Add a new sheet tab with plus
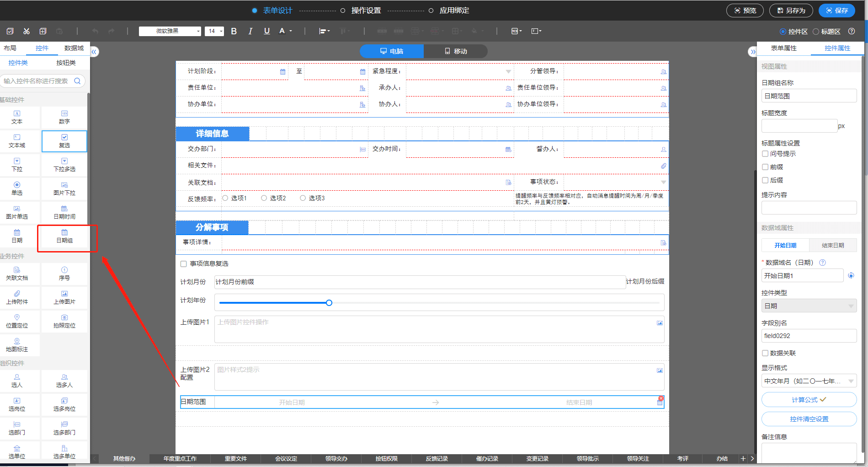Screen dimensions: 868x467 [743, 458]
